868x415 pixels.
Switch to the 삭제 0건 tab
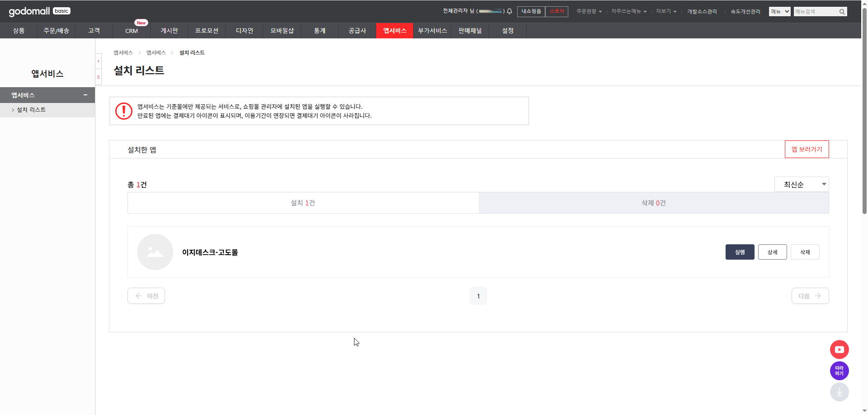click(653, 203)
